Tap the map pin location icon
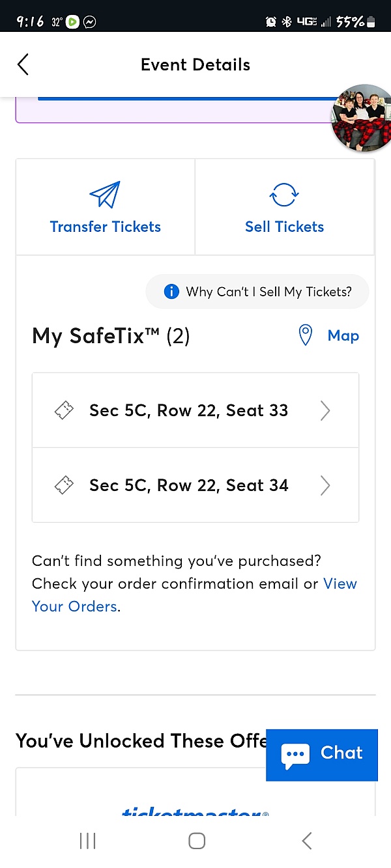Viewport: 391px width, 868px height. [x=305, y=335]
